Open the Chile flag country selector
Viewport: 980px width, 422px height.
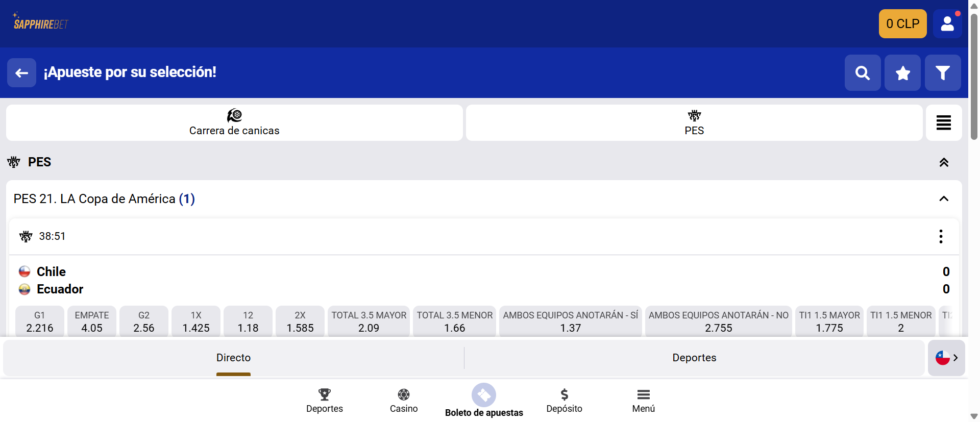point(946,358)
